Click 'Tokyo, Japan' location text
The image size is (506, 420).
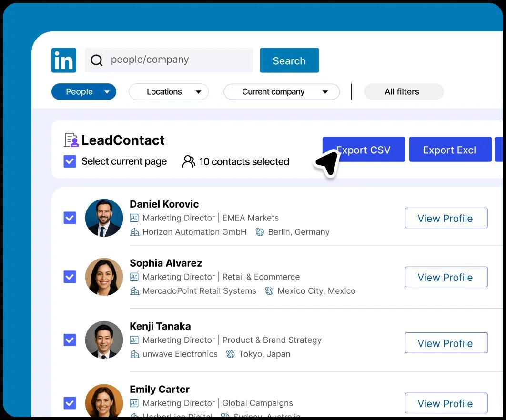tap(264, 354)
